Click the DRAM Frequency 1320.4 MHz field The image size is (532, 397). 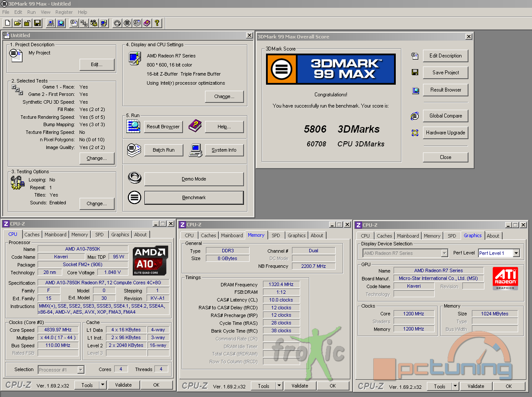(281, 285)
